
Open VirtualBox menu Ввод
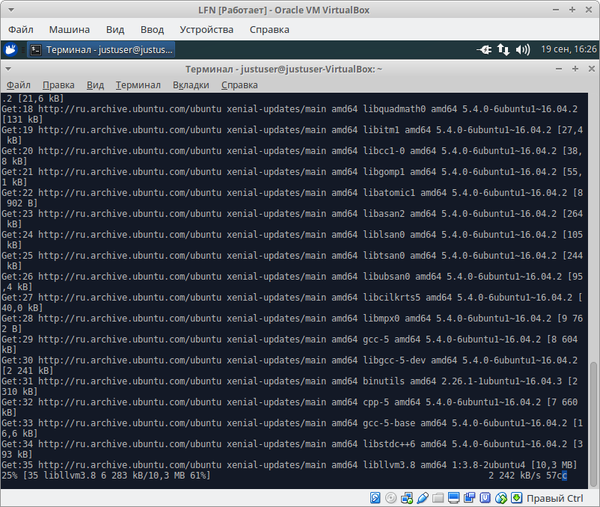[x=152, y=29]
